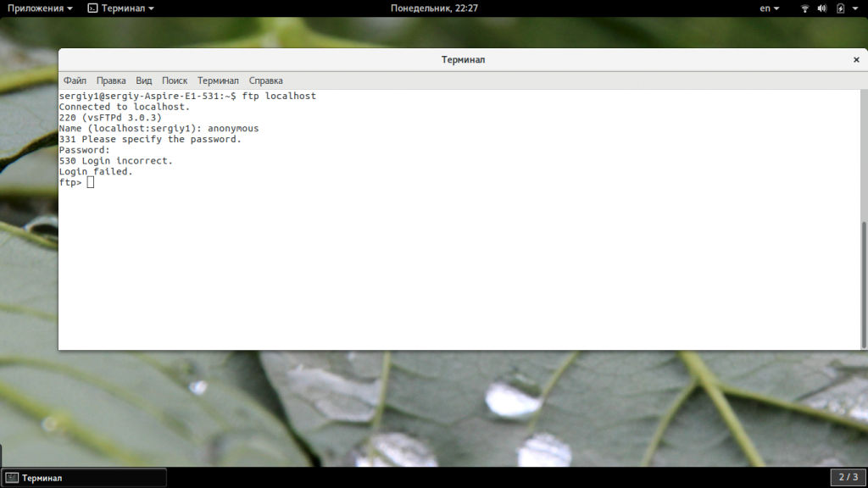
Task: Click the Wi-Fi network icon
Action: [804, 8]
